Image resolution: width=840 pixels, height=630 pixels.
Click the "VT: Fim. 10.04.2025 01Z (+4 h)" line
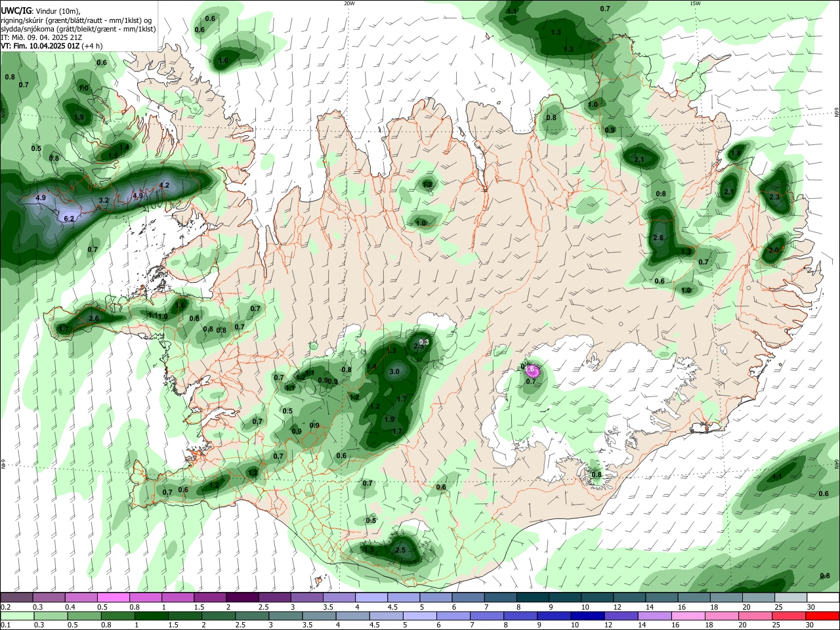[52, 46]
